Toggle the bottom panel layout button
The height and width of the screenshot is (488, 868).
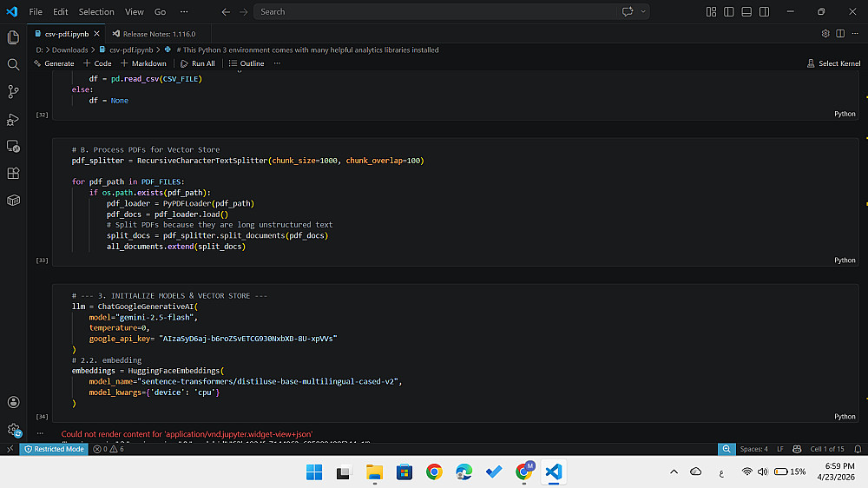pyautogui.click(x=746, y=12)
